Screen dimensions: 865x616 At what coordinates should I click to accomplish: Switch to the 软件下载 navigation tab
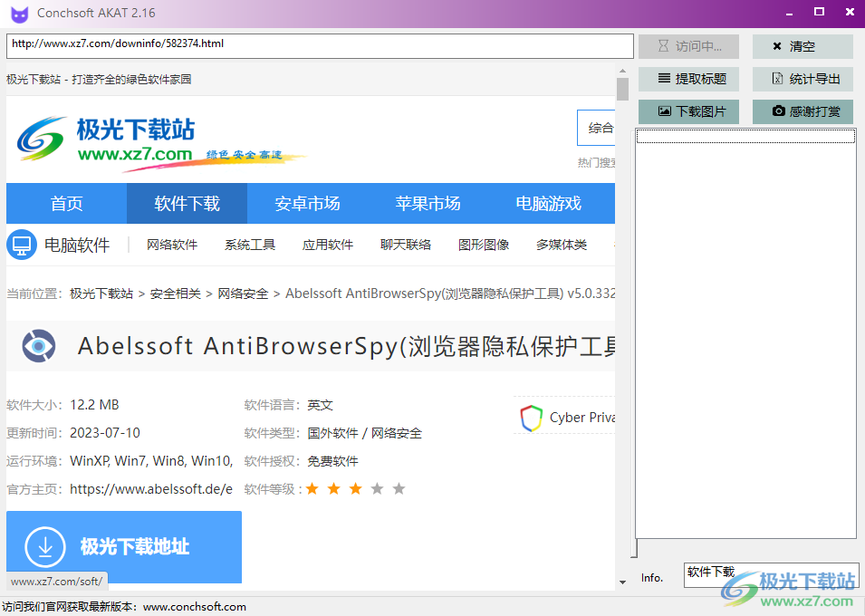tap(187, 204)
